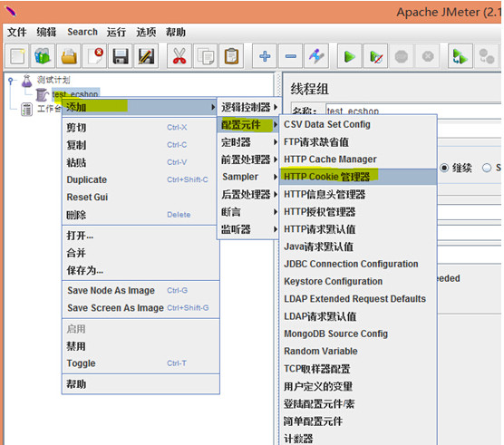Choose 打开... in the context menu
Screen dimensions: 504x445
[x=141, y=236]
